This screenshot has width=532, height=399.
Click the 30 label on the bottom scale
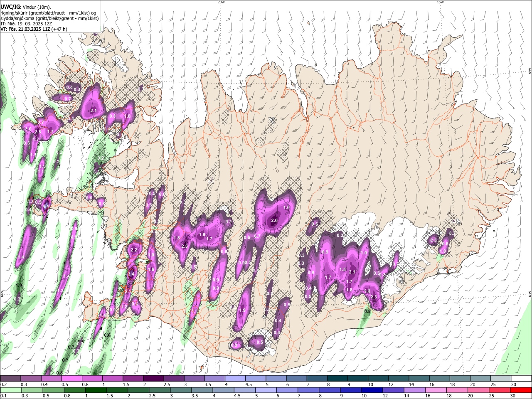click(513, 396)
